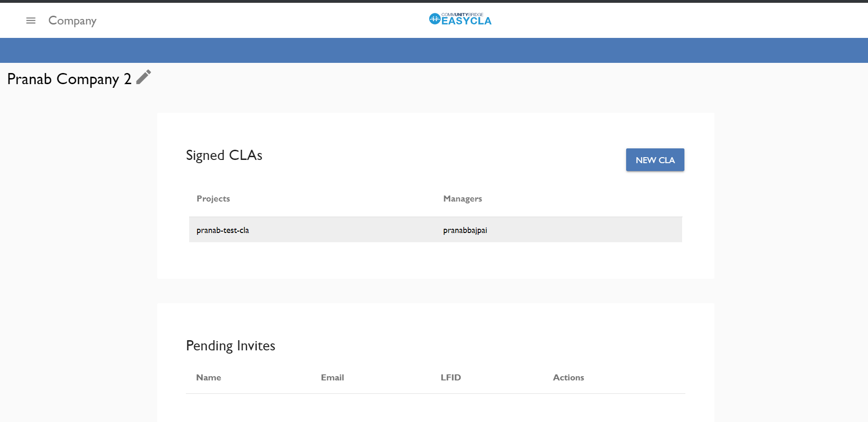868x422 pixels.
Task: Click the pencil edit icon beside Pranab Company 2
Action: click(x=144, y=77)
